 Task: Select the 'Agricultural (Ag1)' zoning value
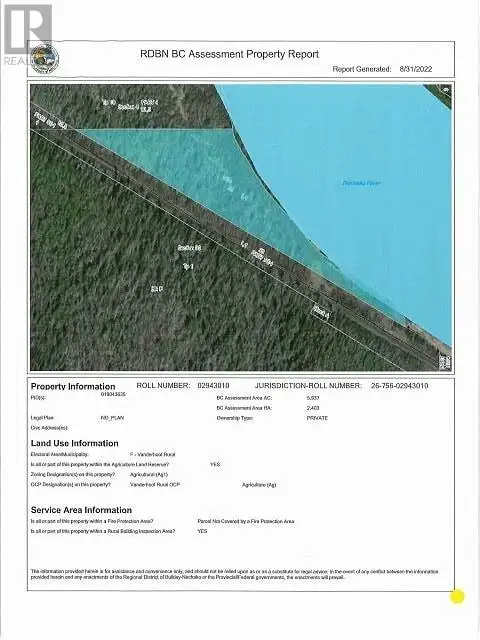coord(149,475)
